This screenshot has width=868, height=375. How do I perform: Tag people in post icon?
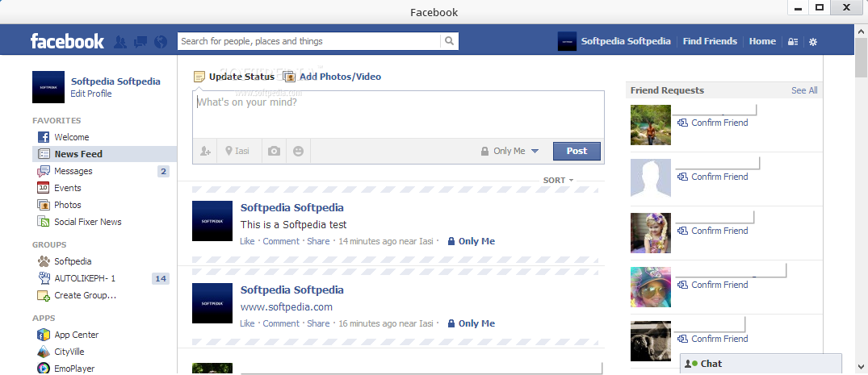tap(205, 151)
